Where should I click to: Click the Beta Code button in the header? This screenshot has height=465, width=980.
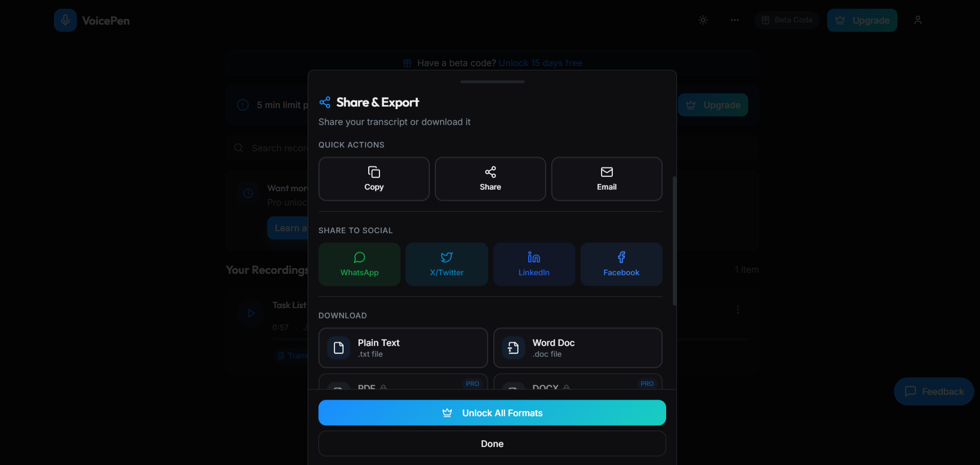tap(787, 20)
